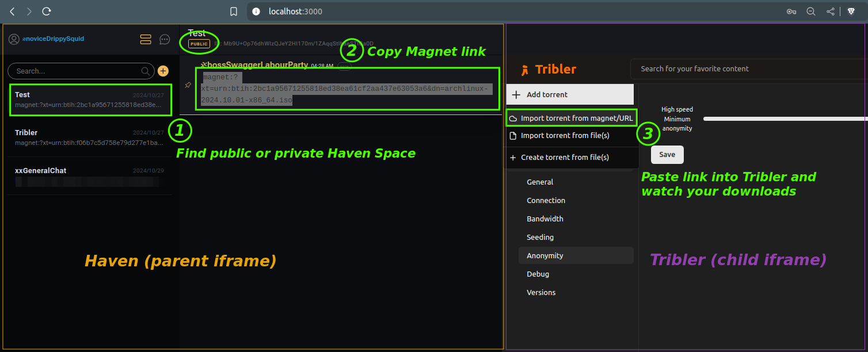The image size is (868, 352).
Task: Open the Bandwidth settings tab
Action: (x=545, y=219)
